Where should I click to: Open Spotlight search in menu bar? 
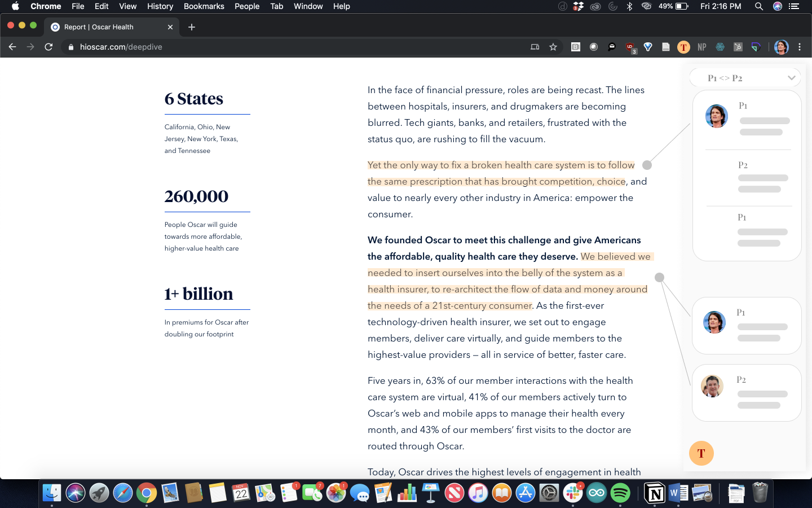coord(759,6)
